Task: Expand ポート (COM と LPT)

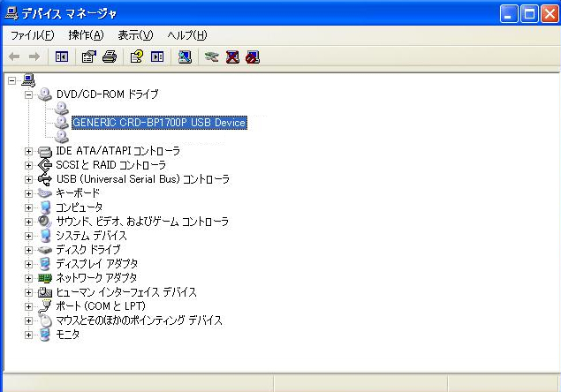Action: (x=28, y=306)
